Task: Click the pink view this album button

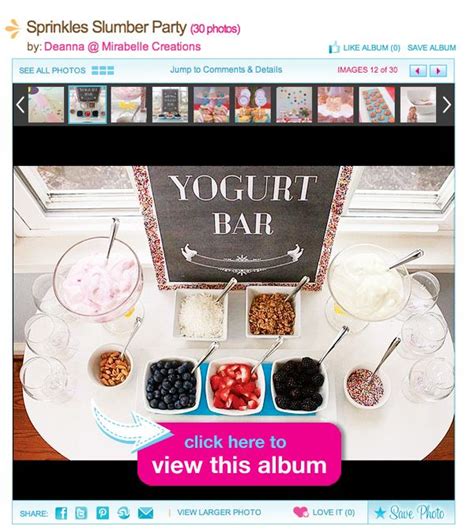Action: click(239, 454)
